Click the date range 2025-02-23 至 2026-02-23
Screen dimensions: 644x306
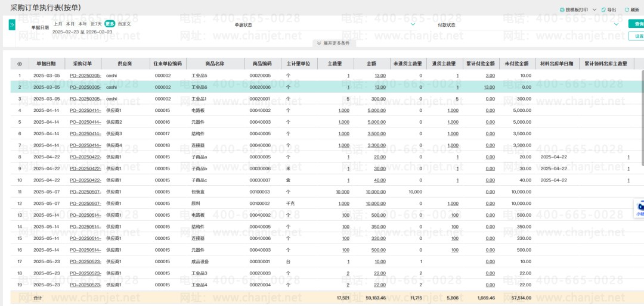[x=82, y=32]
